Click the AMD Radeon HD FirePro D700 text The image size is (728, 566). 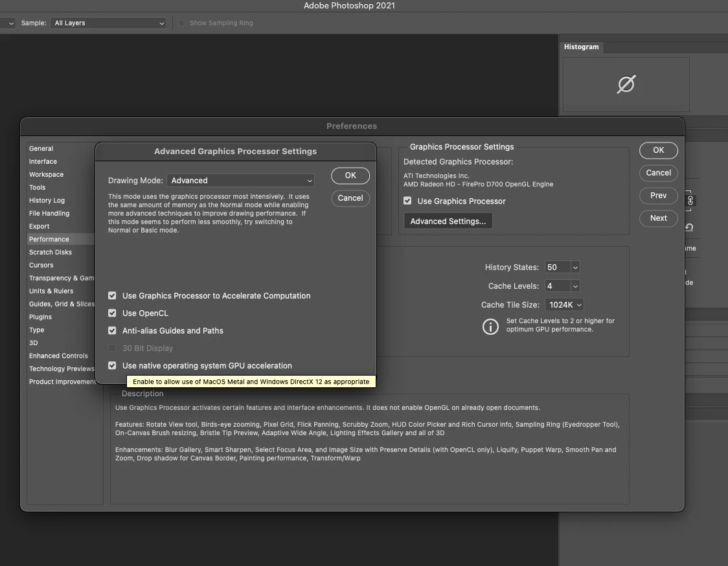478,185
